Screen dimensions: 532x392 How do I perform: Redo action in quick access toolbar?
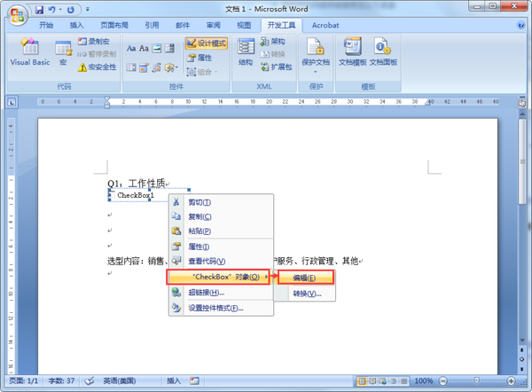tap(71, 10)
